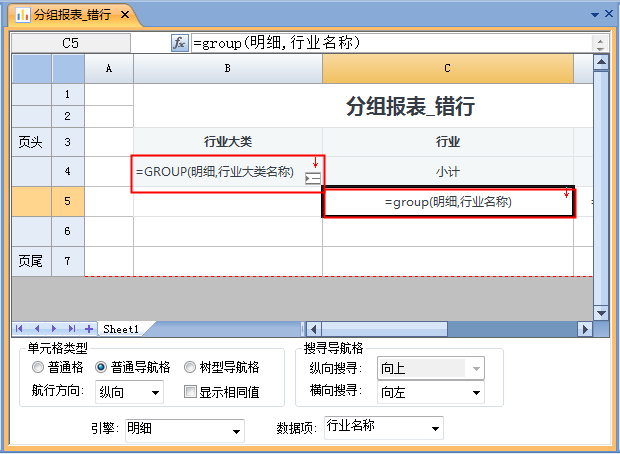620x454 pixels.
Task: Go to the first sheet with the navigation arrow
Action: (x=19, y=329)
